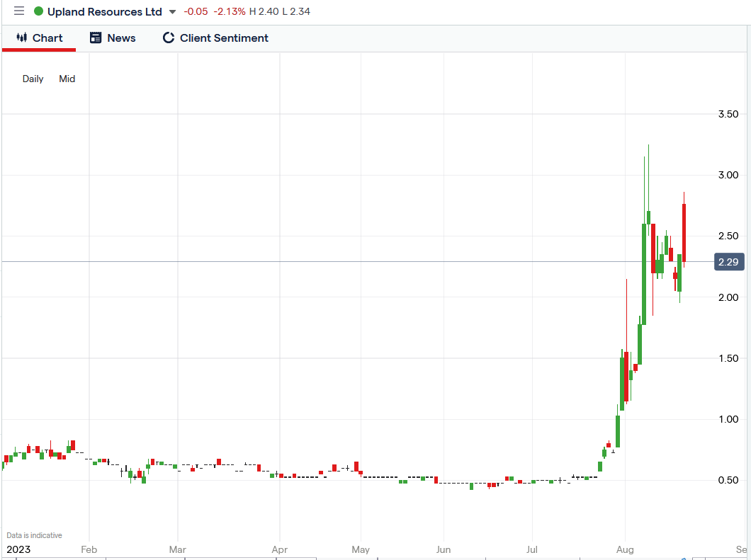Screen dimensions: 751x560
Task: Open the News tab
Action: [113, 38]
